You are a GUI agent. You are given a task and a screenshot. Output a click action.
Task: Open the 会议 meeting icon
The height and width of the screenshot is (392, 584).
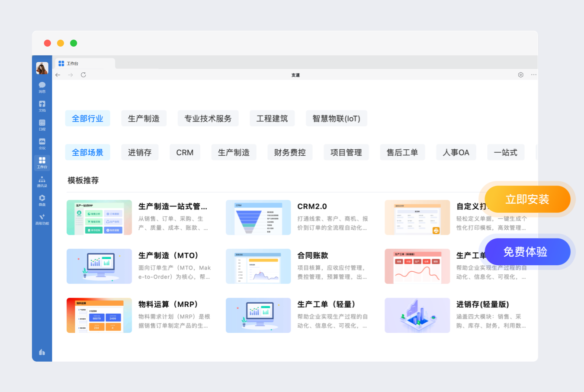point(42,144)
